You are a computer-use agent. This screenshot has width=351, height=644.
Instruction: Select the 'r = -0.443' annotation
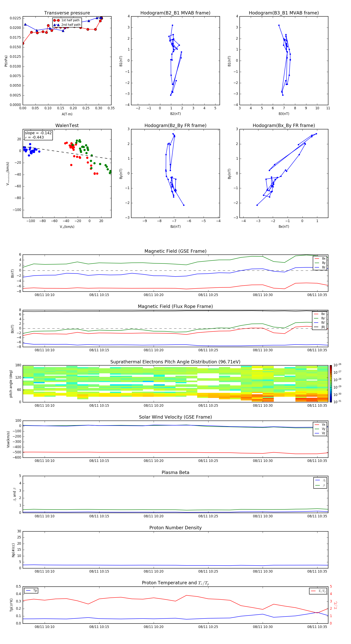click(x=35, y=137)
